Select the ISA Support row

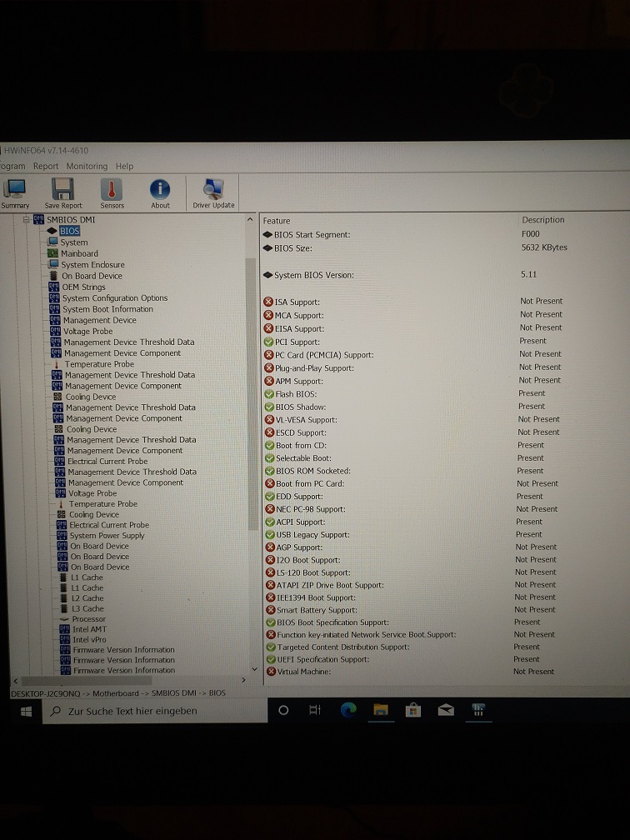445,302
